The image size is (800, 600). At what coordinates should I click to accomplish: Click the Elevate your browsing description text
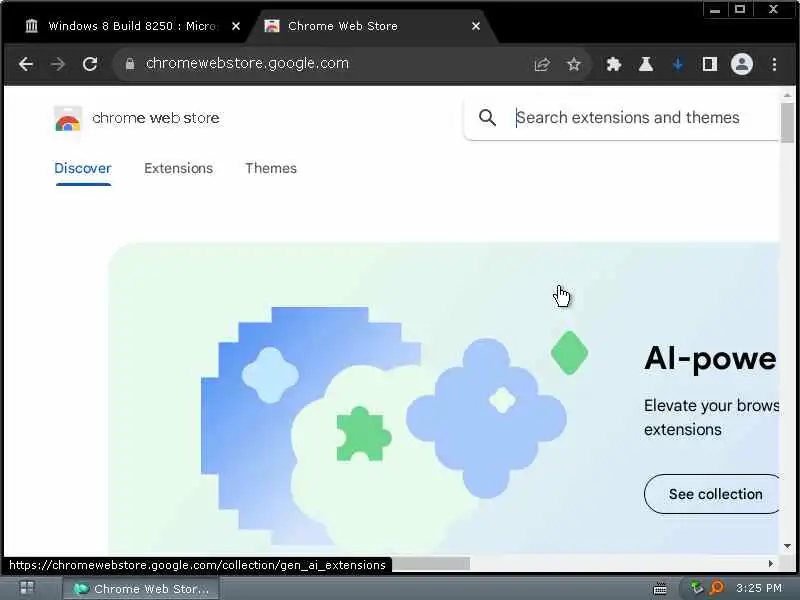pos(711,418)
